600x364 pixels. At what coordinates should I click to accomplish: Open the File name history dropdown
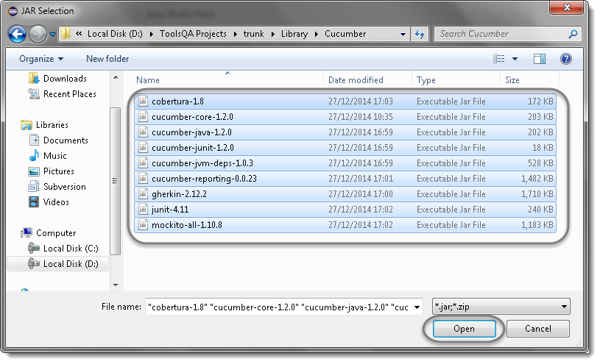tap(417, 307)
